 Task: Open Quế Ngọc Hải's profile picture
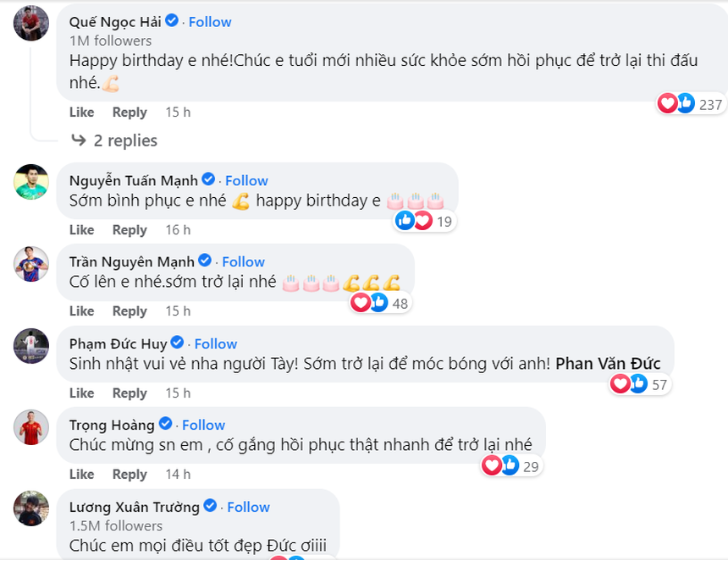(31, 22)
